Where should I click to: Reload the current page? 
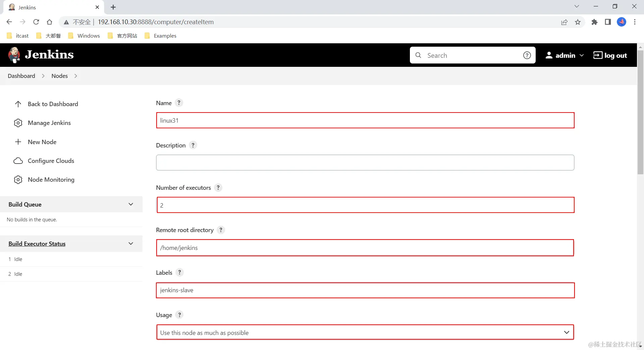point(36,22)
